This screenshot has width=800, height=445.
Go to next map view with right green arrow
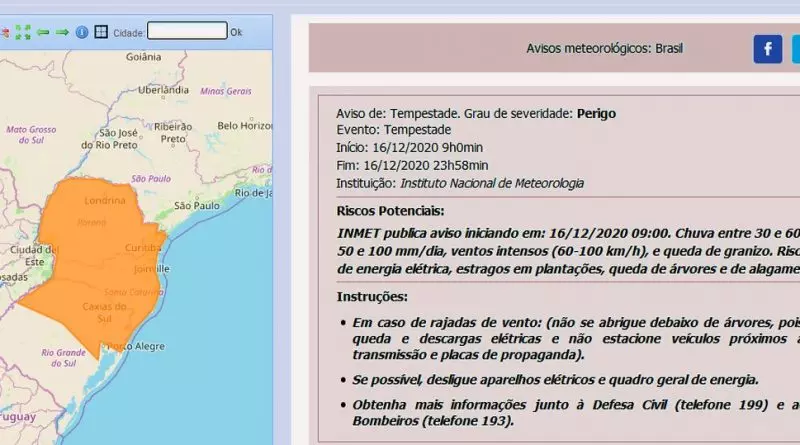[x=62, y=32]
